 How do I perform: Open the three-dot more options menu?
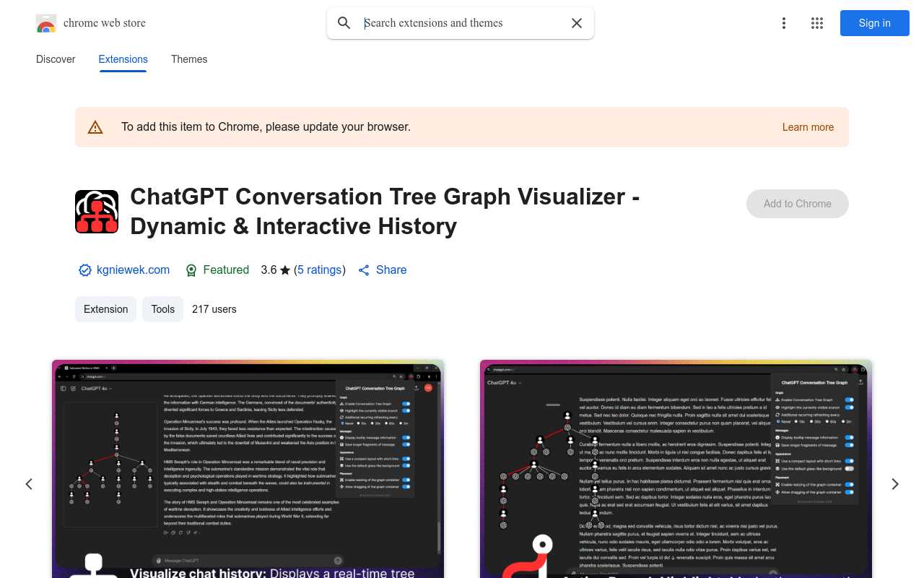(x=784, y=23)
